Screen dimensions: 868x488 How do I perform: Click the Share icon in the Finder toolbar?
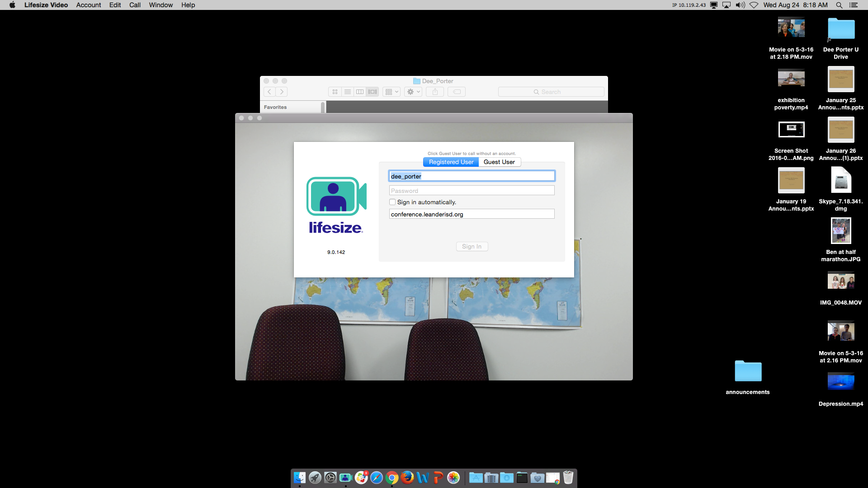point(435,91)
